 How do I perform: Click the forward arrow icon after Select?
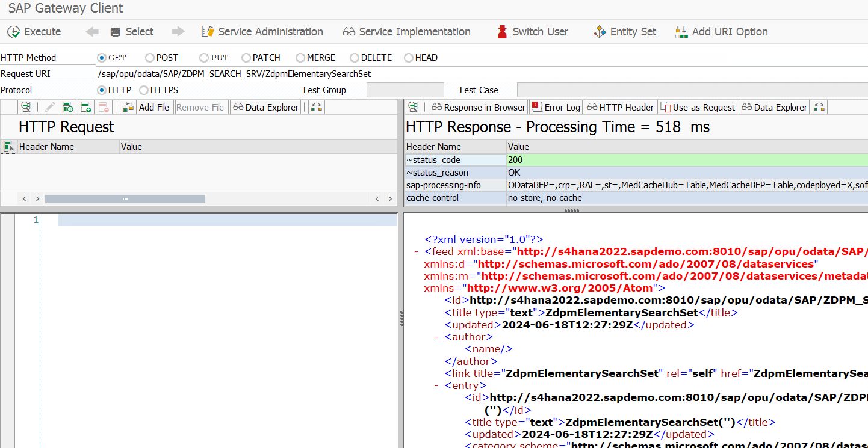click(178, 32)
